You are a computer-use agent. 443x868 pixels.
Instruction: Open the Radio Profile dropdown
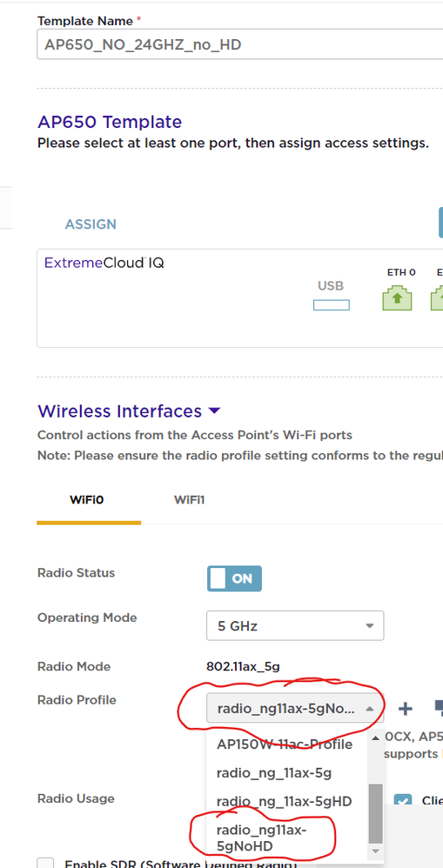tap(295, 709)
